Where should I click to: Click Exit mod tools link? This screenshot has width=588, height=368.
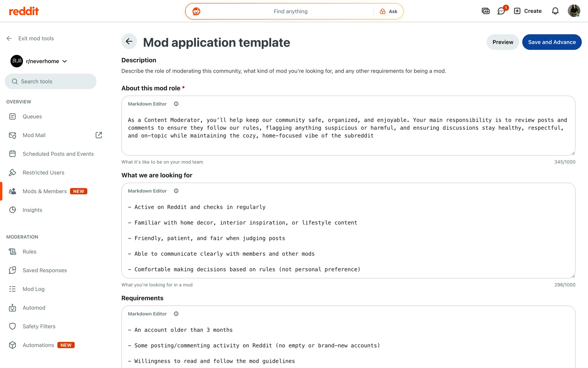[x=36, y=38]
